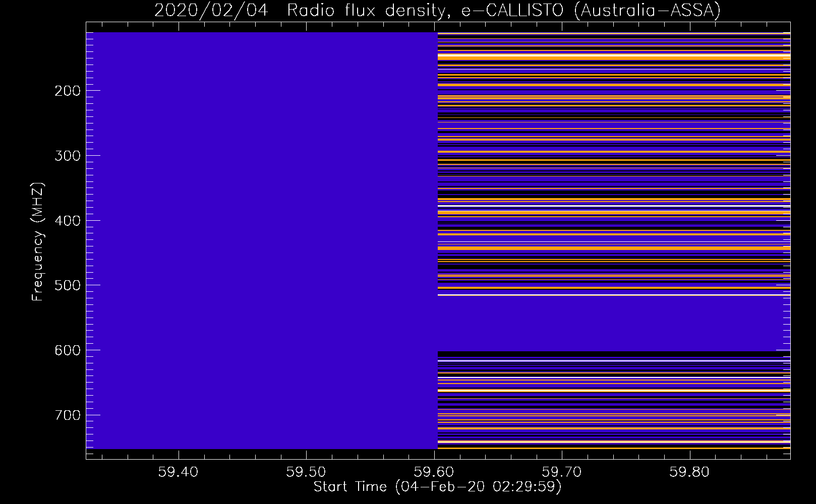Click the 300 frequency tick label
This screenshot has height=504, width=816.
click(68, 156)
